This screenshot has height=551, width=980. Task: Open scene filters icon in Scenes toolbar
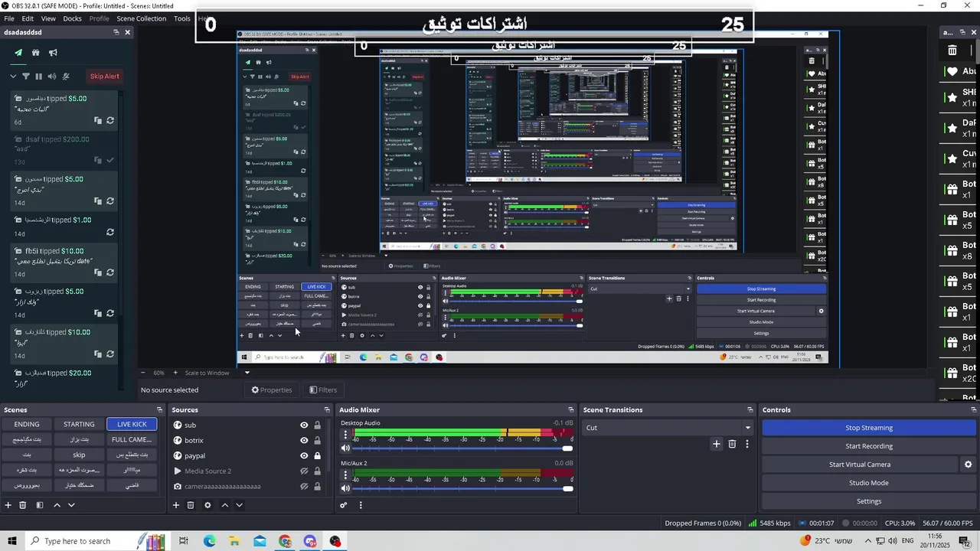point(40,505)
